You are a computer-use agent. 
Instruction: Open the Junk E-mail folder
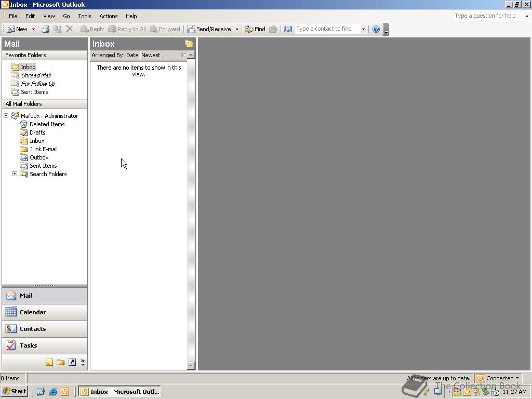click(39, 149)
